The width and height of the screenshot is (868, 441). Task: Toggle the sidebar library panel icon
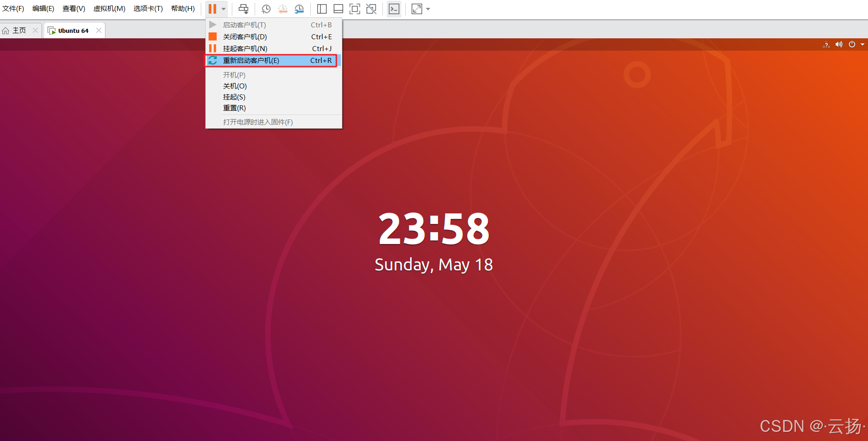pyautogui.click(x=322, y=9)
